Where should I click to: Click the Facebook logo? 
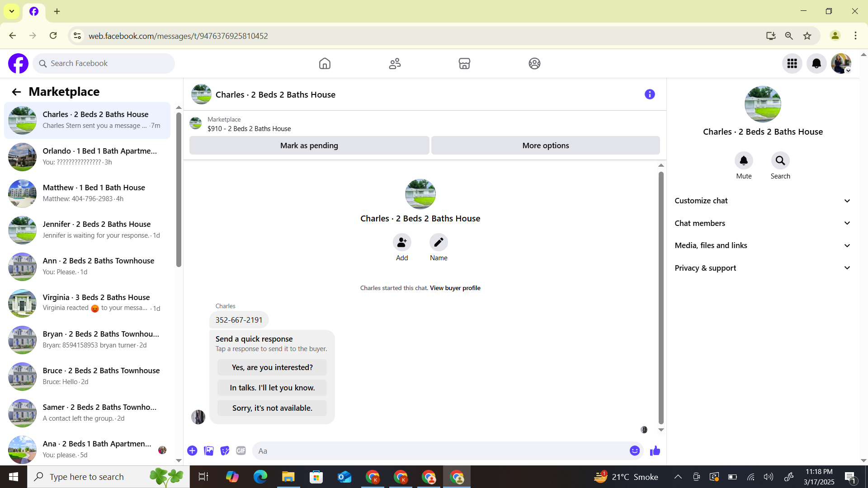click(18, 63)
